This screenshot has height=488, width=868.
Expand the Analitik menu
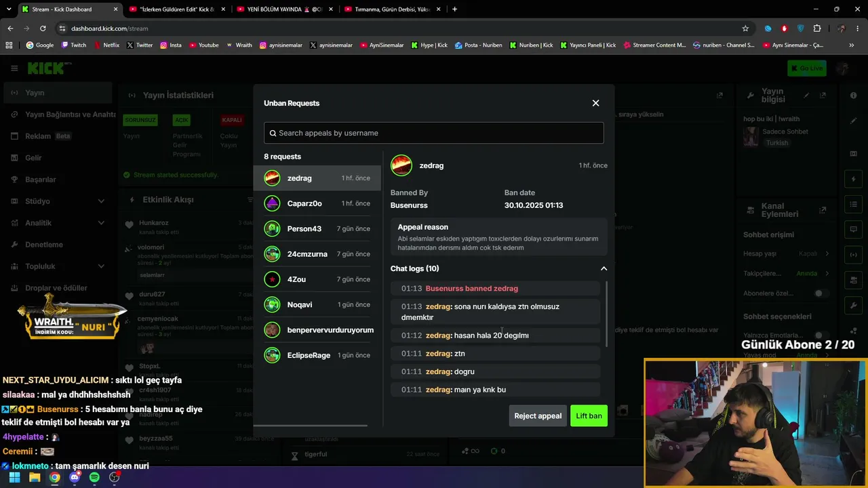pos(57,223)
